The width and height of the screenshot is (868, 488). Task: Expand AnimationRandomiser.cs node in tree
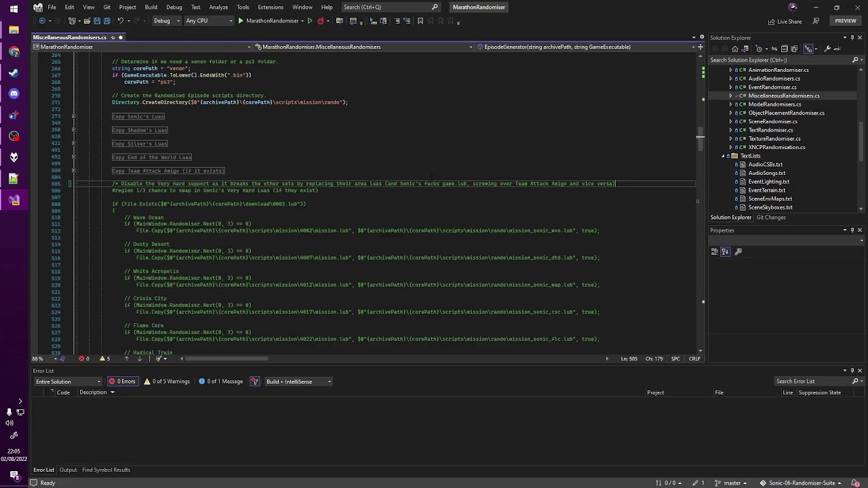(x=730, y=70)
